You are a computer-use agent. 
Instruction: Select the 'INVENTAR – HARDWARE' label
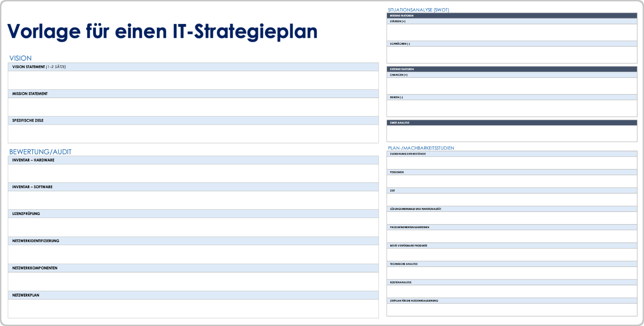[33, 160]
